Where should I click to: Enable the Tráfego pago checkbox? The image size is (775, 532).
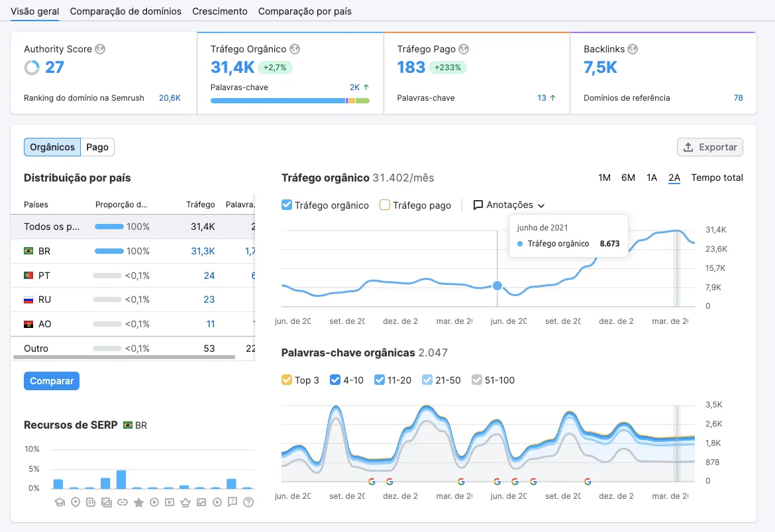click(x=385, y=205)
